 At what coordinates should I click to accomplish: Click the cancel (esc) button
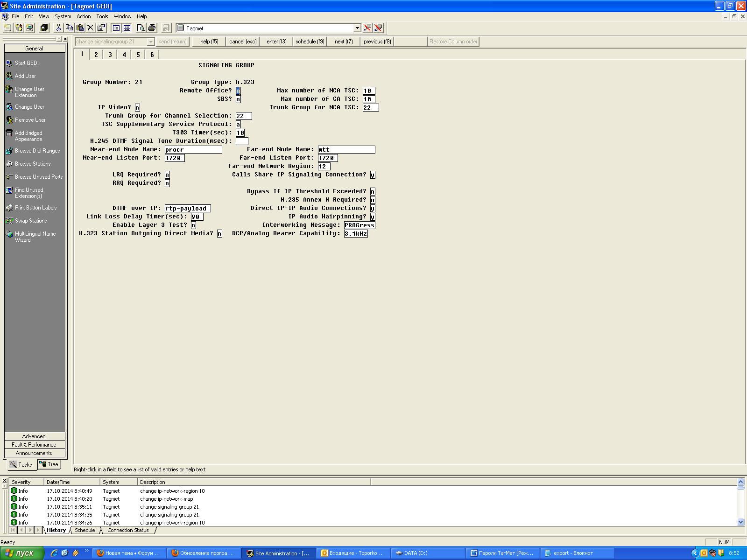tap(243, 42)
